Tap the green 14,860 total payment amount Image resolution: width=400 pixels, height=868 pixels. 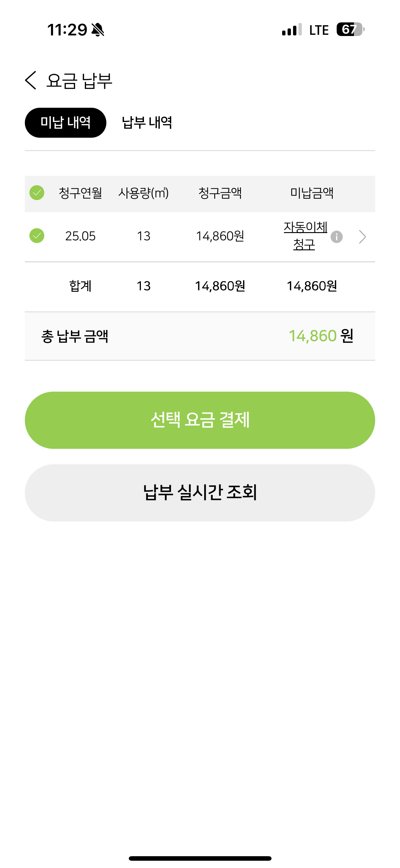tap(312, 336)
